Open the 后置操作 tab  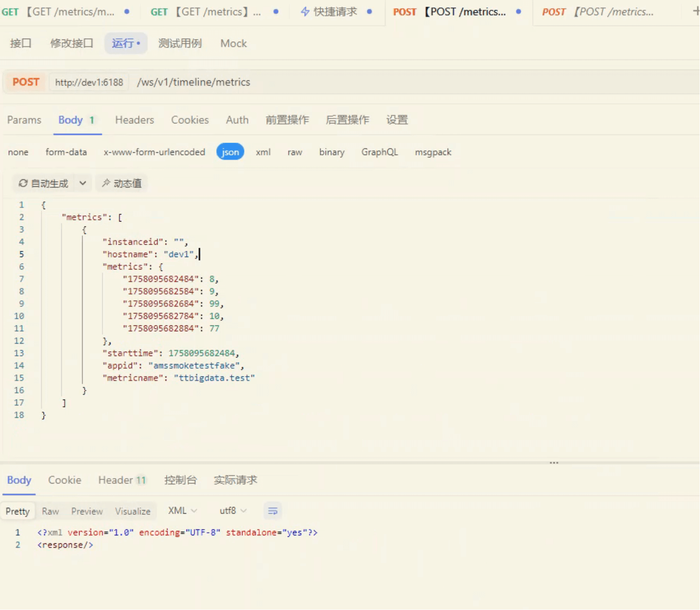click(x=347, y=120)
